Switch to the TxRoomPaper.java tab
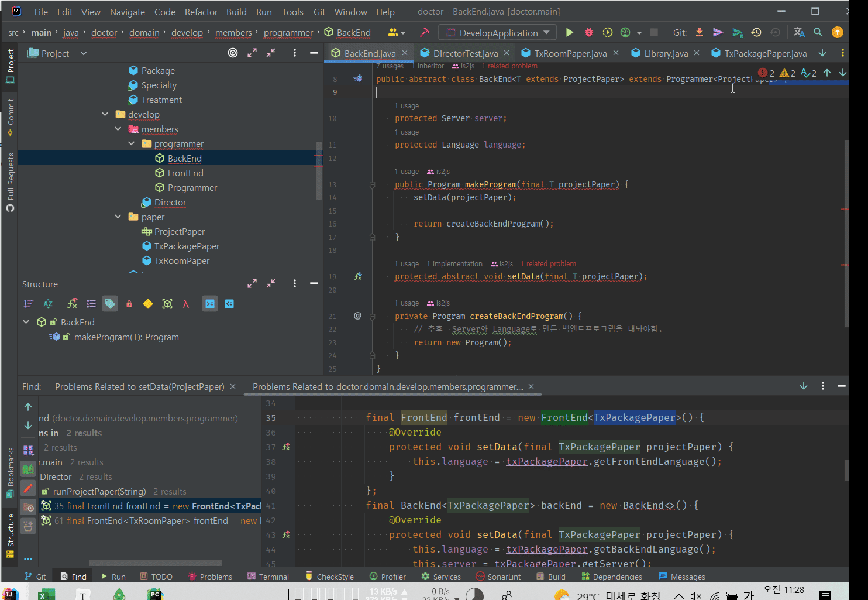The height and width of the screenshot is (600, 868). 570,53
